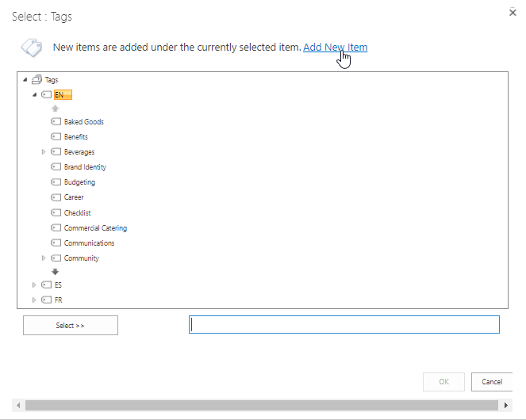Screen dimensions: 526x420
Task: Click the horizontal scrollbar left arrow
Action: (18, 405)
